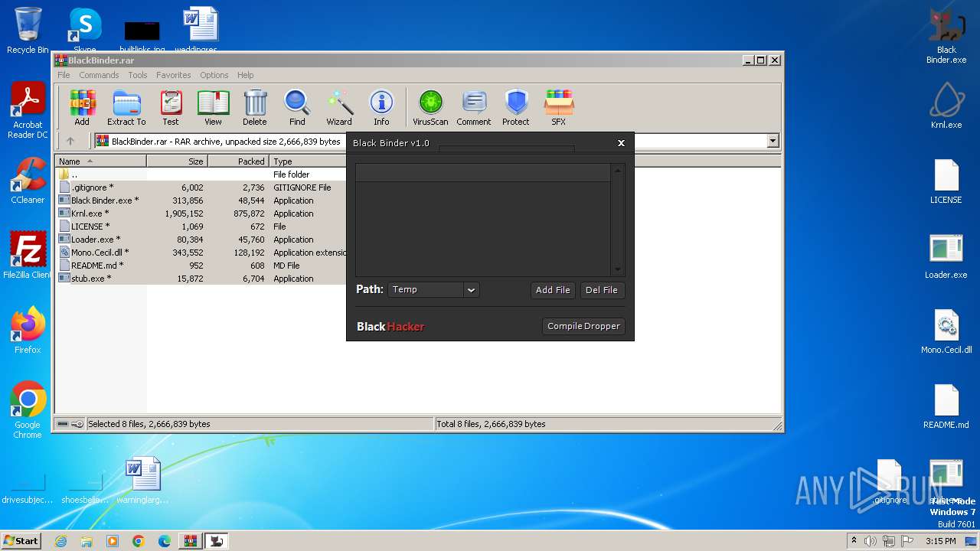Click the SFX toolbar icon
Viewport: 980px width, 551px height.
[x=559, y=107]
